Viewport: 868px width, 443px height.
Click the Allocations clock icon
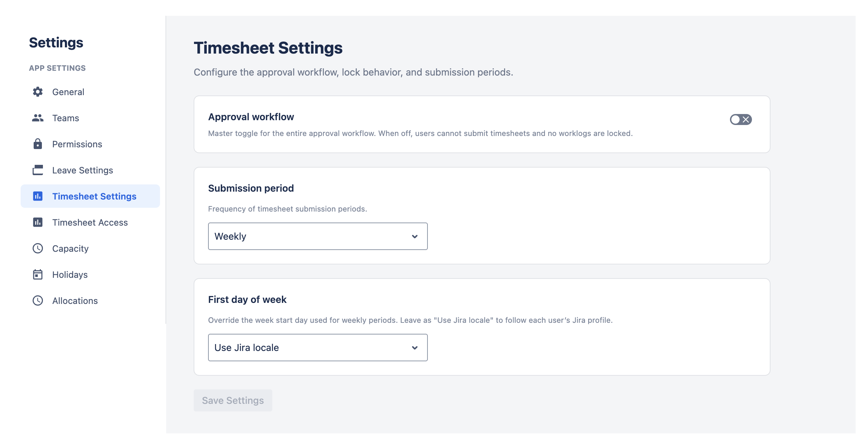pos(38,300)
